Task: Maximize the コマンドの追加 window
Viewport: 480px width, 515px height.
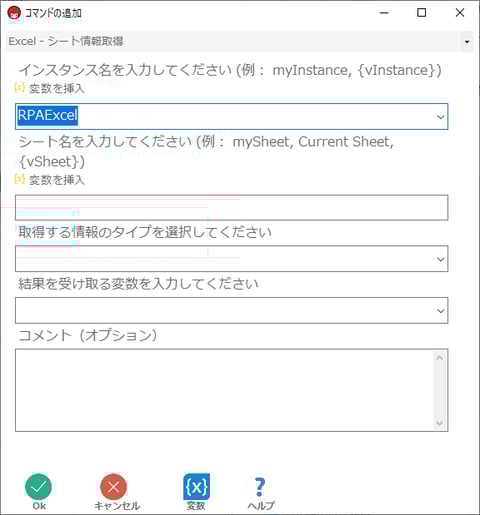Action: tap(422, 13)
